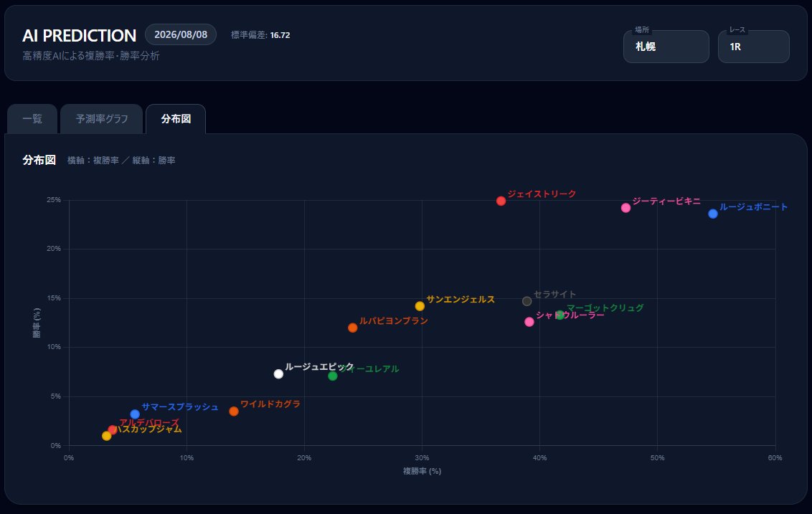The image size is (812, 514).
Task: Click the 複勝率 (%) x-axis title
Action: click(x=422, y=471)
